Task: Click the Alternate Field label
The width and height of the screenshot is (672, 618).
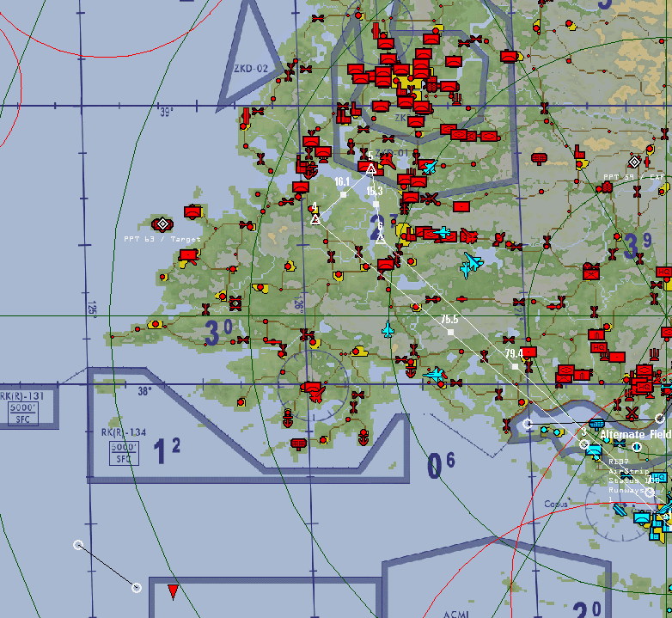Action: 636,435
